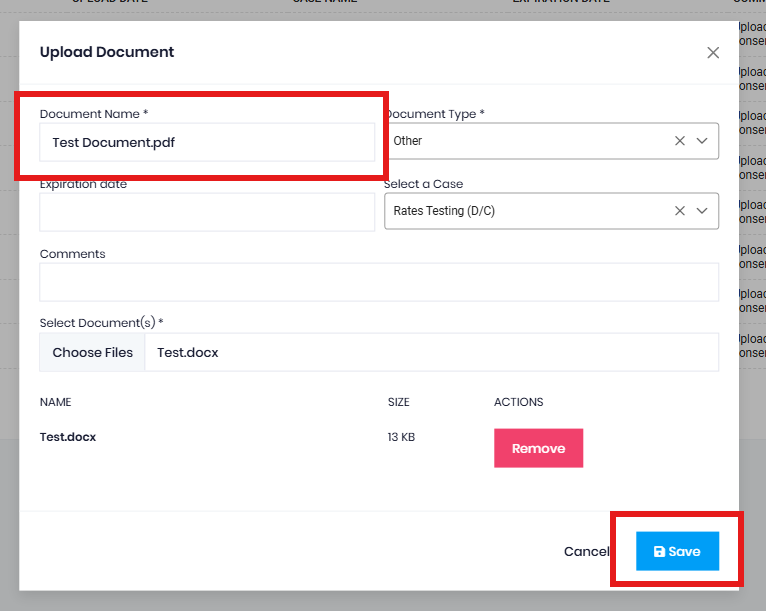Screen dimensions: 766x611
Task: Remove the Test.docx file
Action: [x=538, y=448]
